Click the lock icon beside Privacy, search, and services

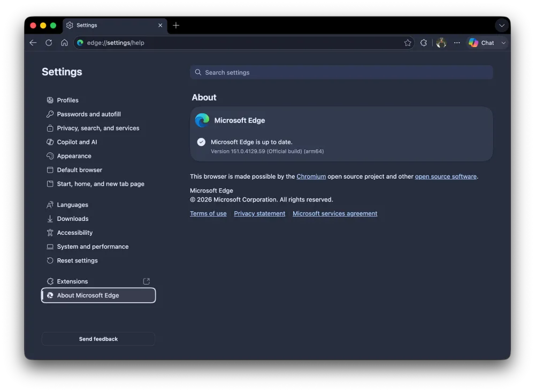pos(50,128)
